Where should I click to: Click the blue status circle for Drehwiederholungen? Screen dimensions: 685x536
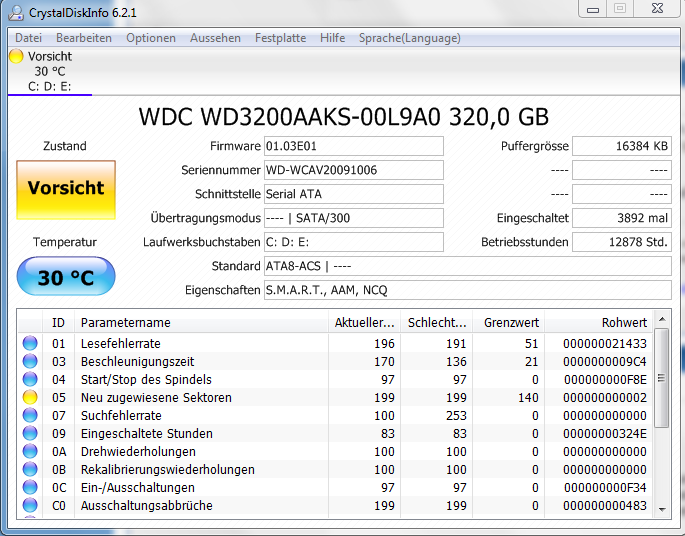pos(30,451)
